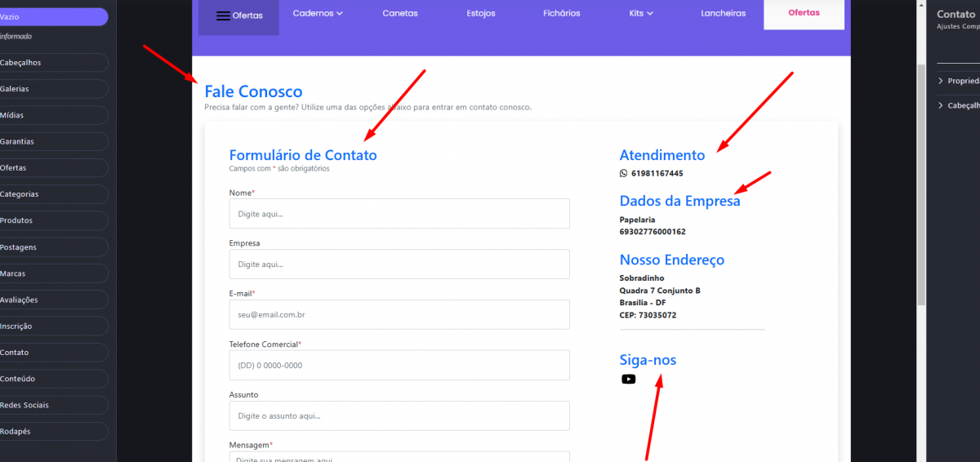
Task: Expand the Propriedades section in the right panel
Action: pos(959,81)
